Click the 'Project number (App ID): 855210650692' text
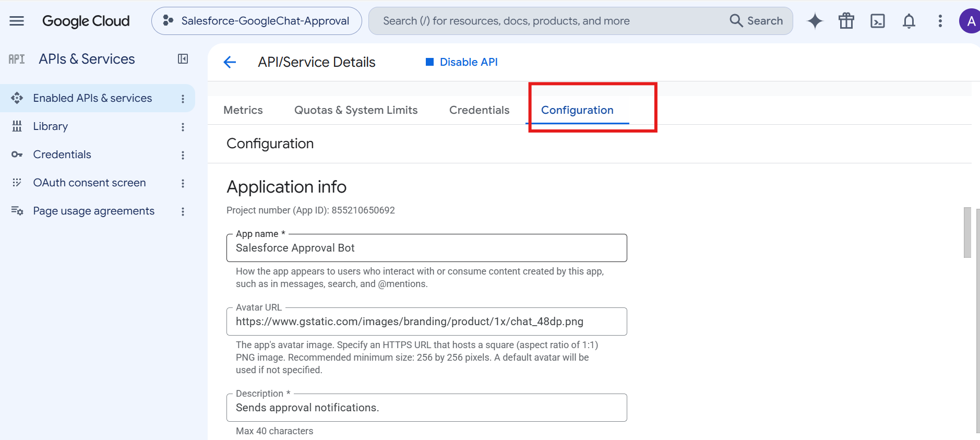Viewport: 980px width, 440px height. coord(310,210)
